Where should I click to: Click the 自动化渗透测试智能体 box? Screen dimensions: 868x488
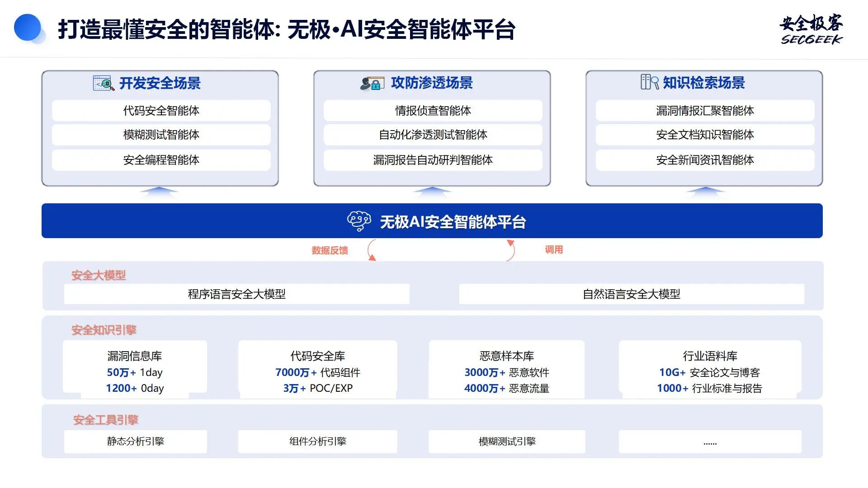(x=433, y=135)
